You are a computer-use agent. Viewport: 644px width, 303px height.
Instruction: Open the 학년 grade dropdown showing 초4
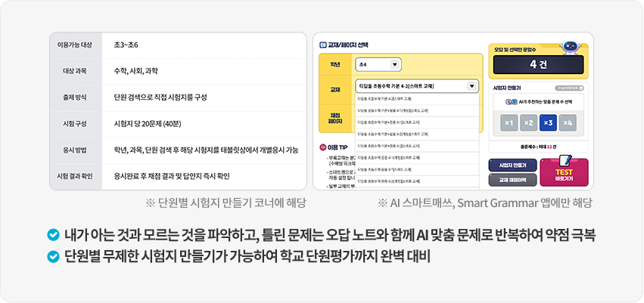[378, 65]
